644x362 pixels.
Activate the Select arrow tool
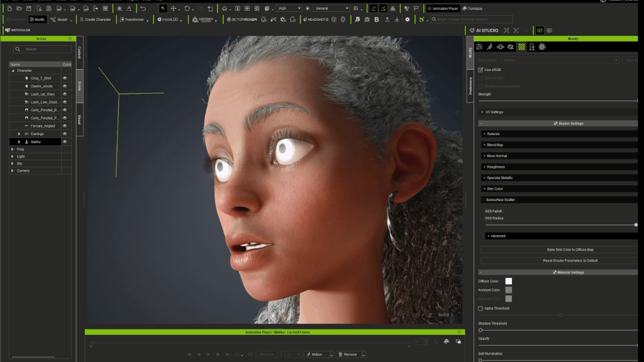(x=163, y=8)
